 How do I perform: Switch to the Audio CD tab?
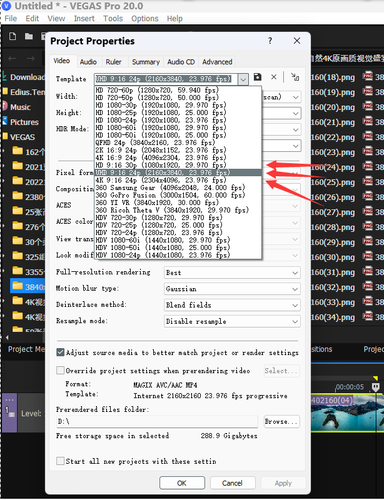point(181,62)
